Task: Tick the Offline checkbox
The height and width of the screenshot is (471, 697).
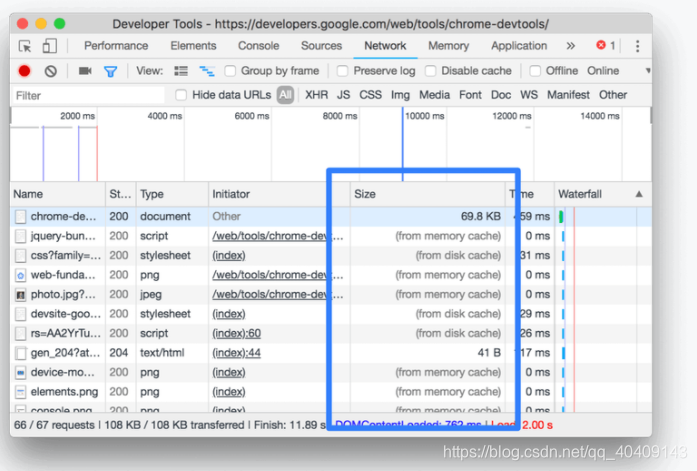Action: pyautogui.click(x=535, y=71)
